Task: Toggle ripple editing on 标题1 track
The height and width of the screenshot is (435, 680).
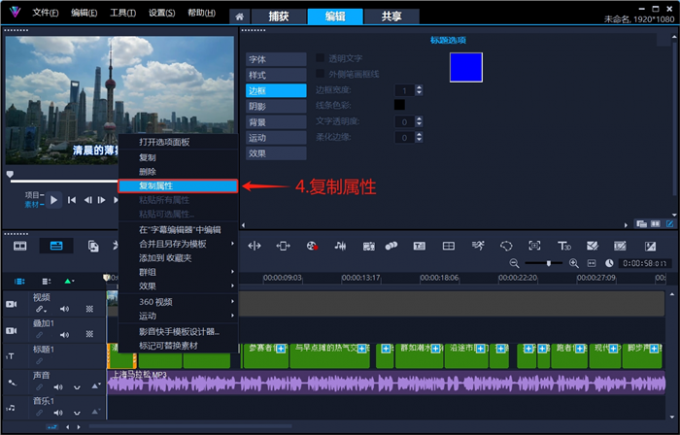Action: [39, 361]
